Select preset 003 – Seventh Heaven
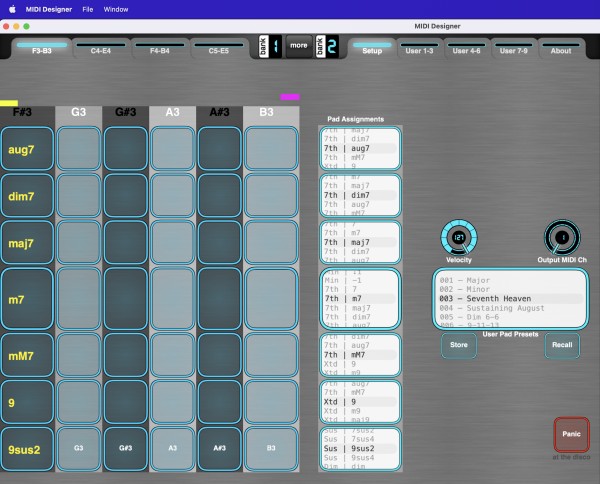 tap(510, 299)
